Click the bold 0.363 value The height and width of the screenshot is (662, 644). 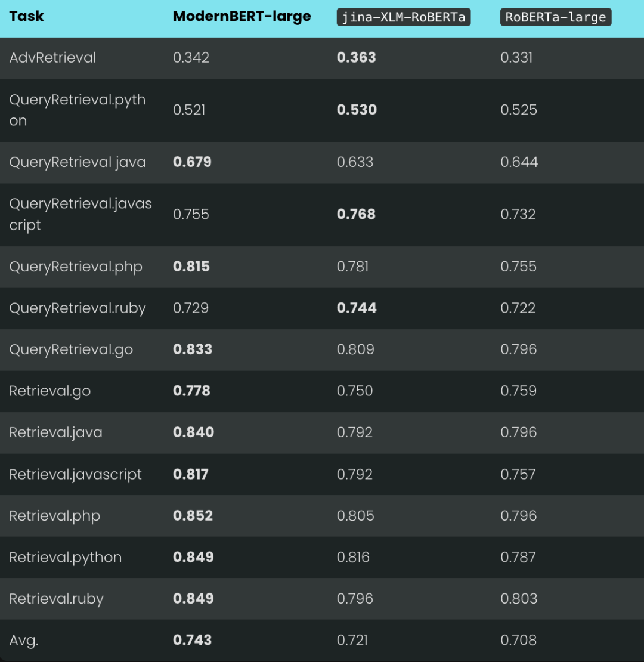coord(356,57)
